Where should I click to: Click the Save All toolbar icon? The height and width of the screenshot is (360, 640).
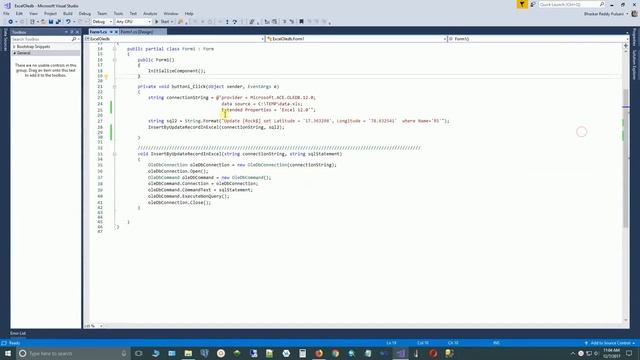58,22
